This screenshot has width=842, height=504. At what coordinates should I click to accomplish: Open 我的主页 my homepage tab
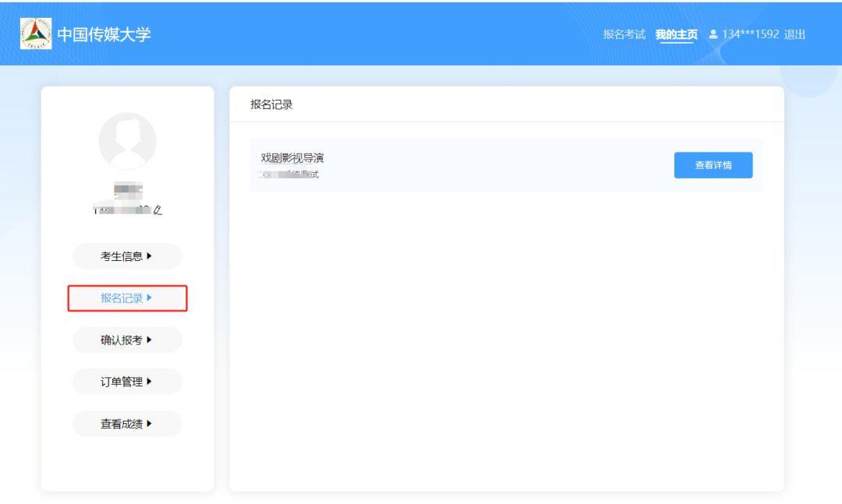point(677,34)
